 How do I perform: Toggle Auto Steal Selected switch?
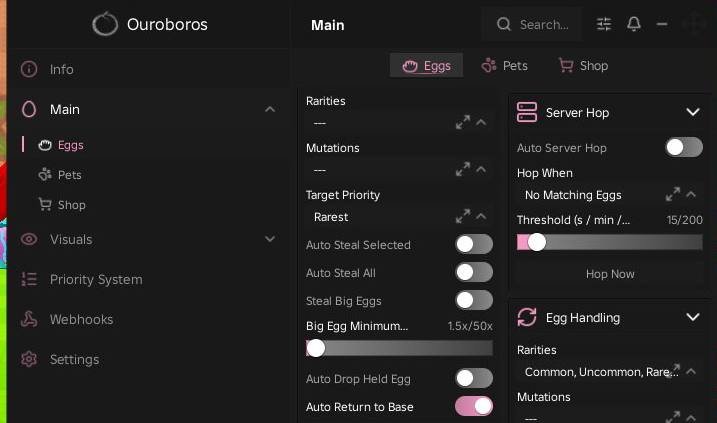(474, 244)
